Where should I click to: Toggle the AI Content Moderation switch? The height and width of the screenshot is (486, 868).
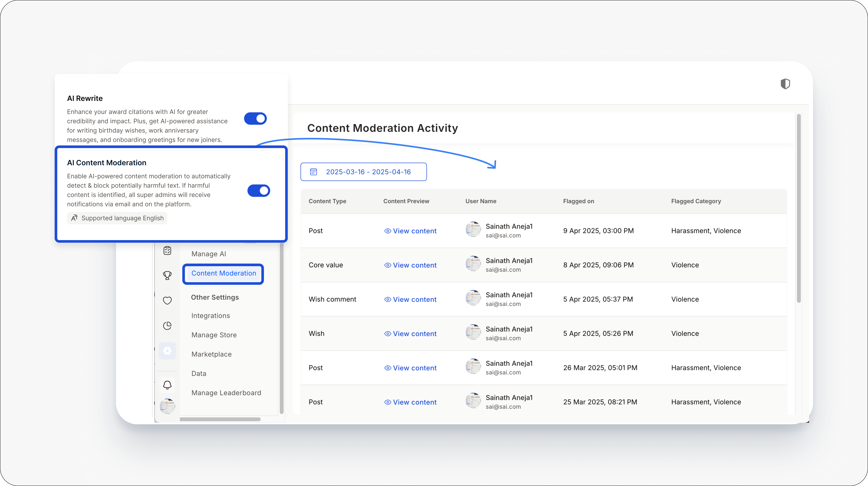click(x=259, y=191)
